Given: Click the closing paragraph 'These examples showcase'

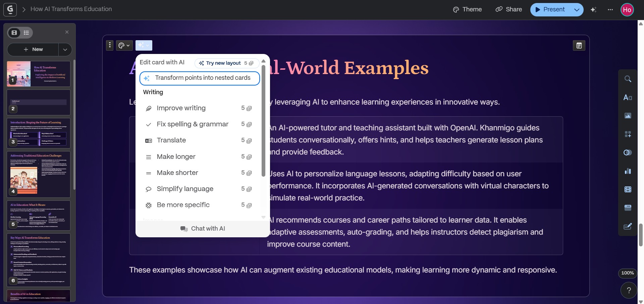Looking at the screenshot, I should (x=343, y=270).
